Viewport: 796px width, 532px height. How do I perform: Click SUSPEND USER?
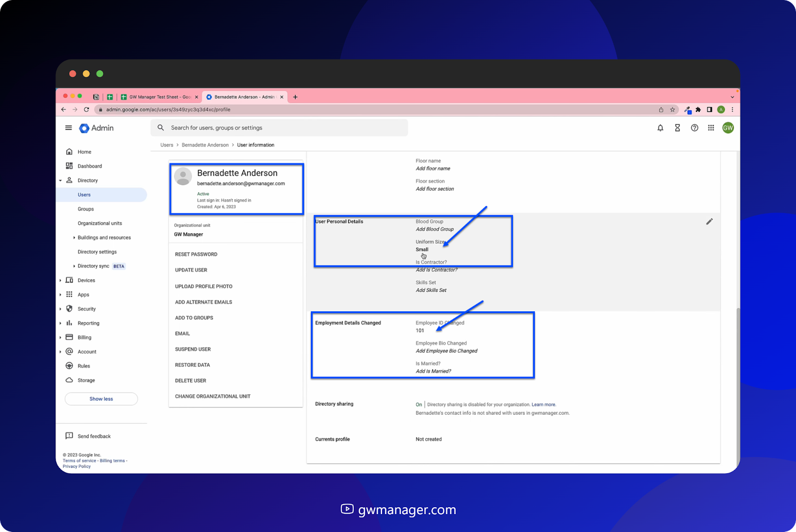193,350
